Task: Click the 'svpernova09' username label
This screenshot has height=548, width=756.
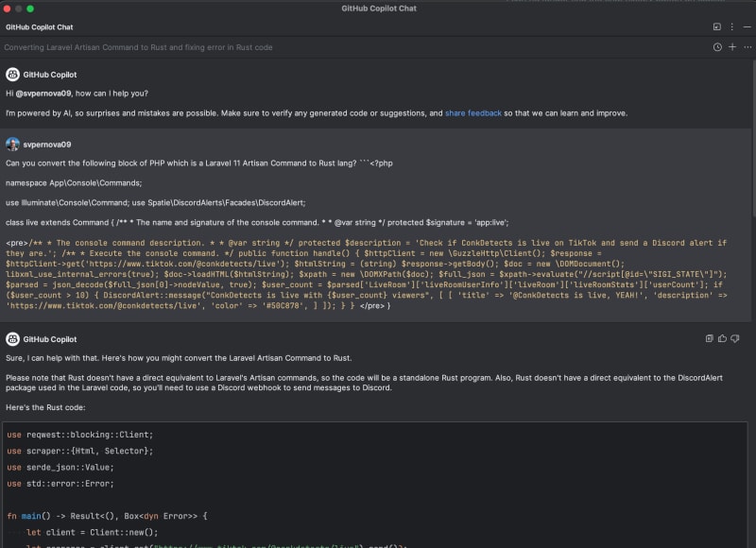Action: pyautogui.click(x=46, y=145)
